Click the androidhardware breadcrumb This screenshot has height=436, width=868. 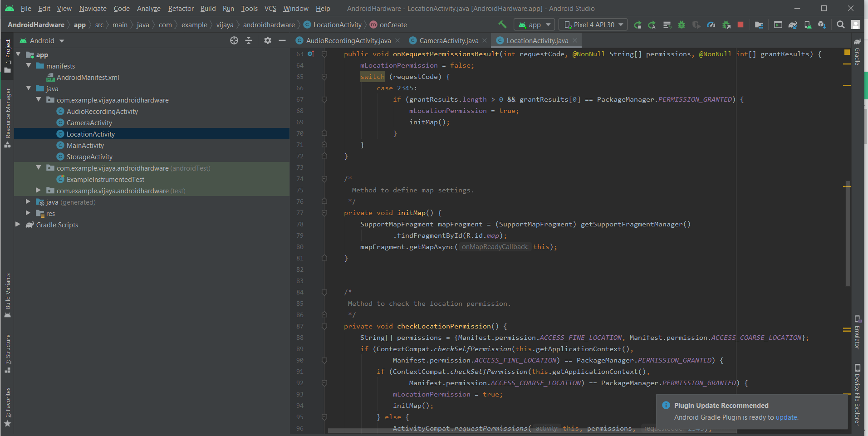(269, 24)
